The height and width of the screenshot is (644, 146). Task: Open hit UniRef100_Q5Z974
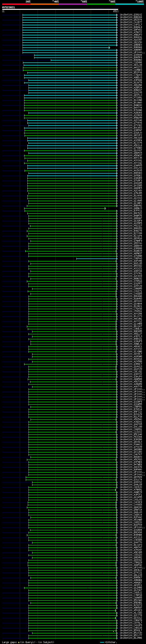point(131,20)
